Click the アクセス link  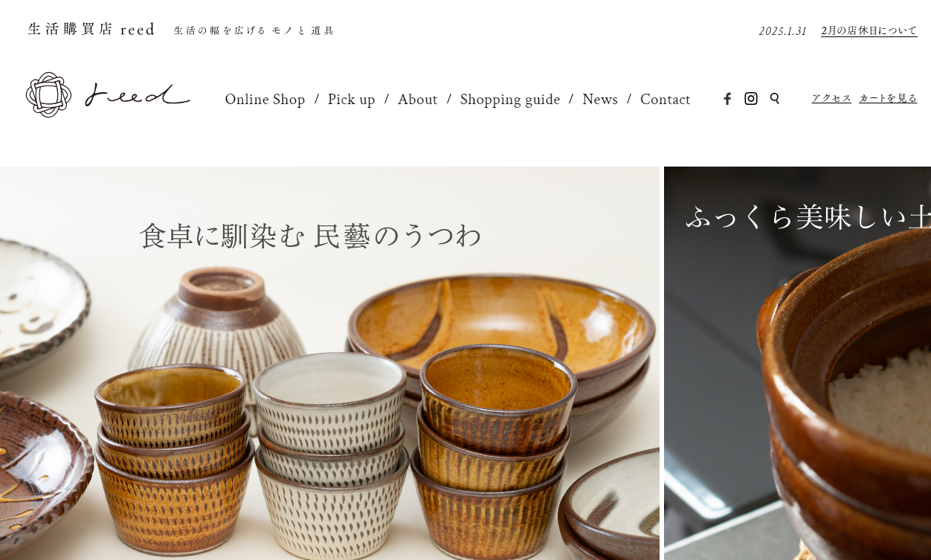(831, 98)
